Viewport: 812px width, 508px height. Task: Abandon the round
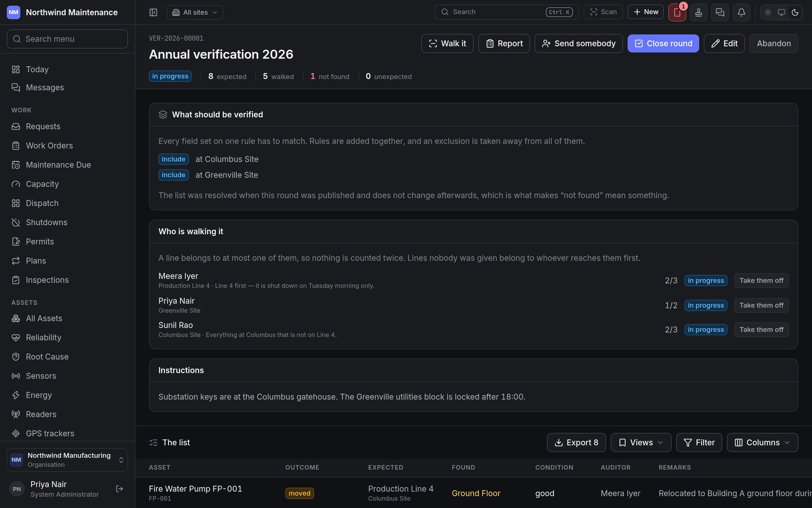point(773,43)
